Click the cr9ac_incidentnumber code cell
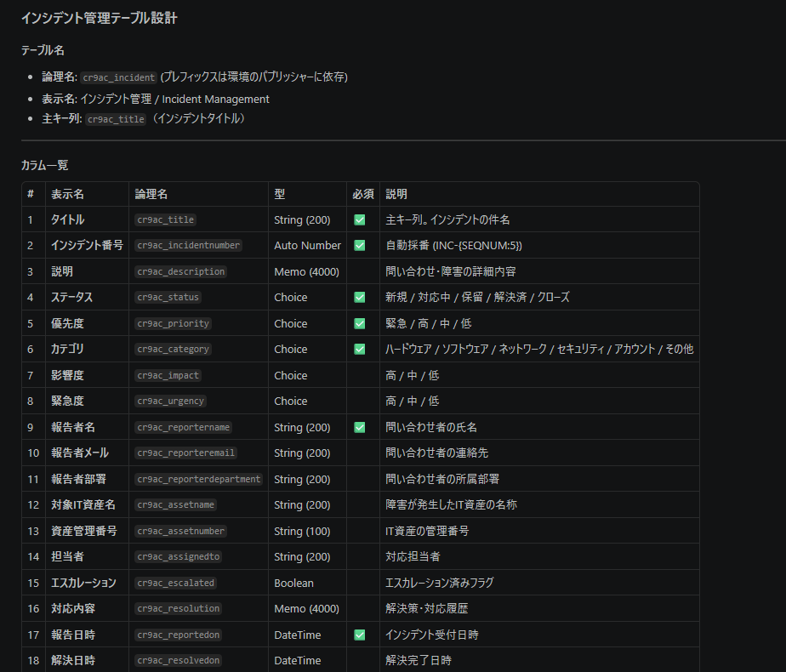 (x=188, y=246)
